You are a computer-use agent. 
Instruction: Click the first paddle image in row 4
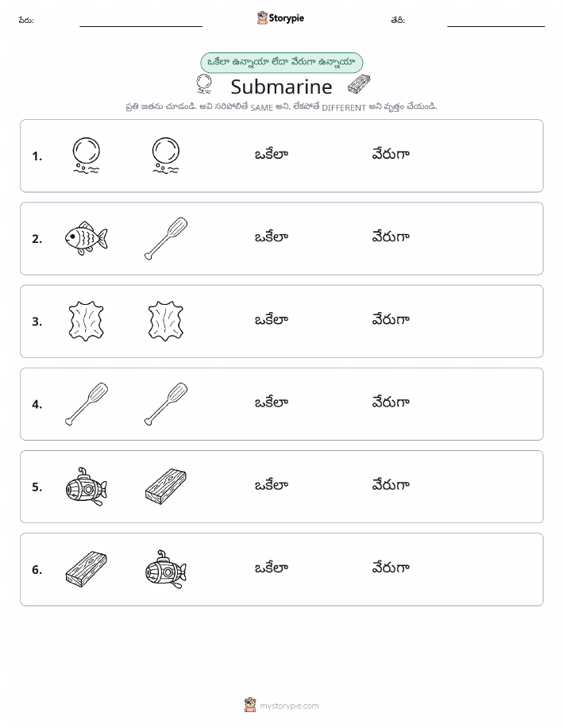pos(87,404)
